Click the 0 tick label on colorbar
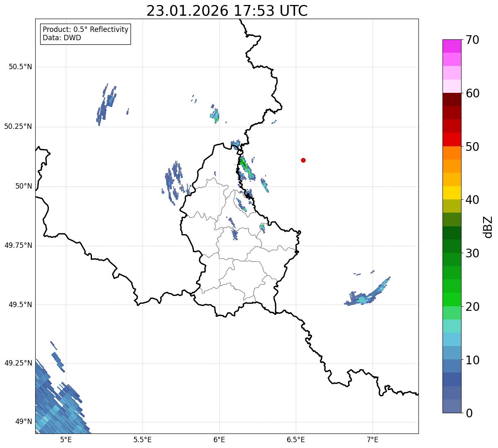The width and height of the screenshot is (498, 448). pos(469,413)
